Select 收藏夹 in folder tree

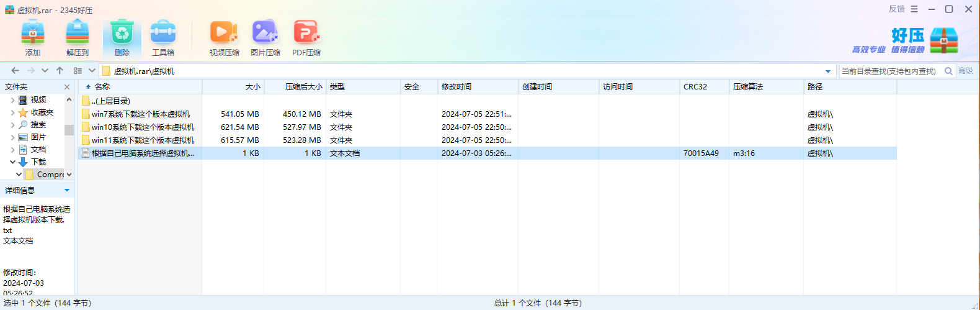point(42,112)
